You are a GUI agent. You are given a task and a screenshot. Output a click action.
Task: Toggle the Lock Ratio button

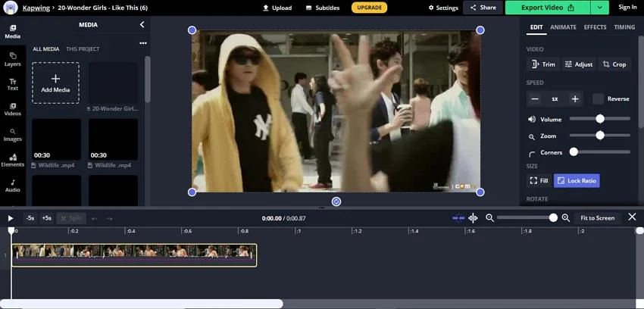click(x=577, y=180)
